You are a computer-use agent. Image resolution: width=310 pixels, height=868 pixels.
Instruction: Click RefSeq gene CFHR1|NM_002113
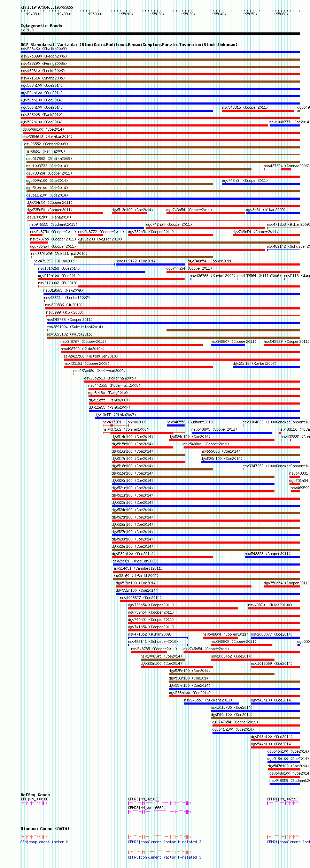282,799
